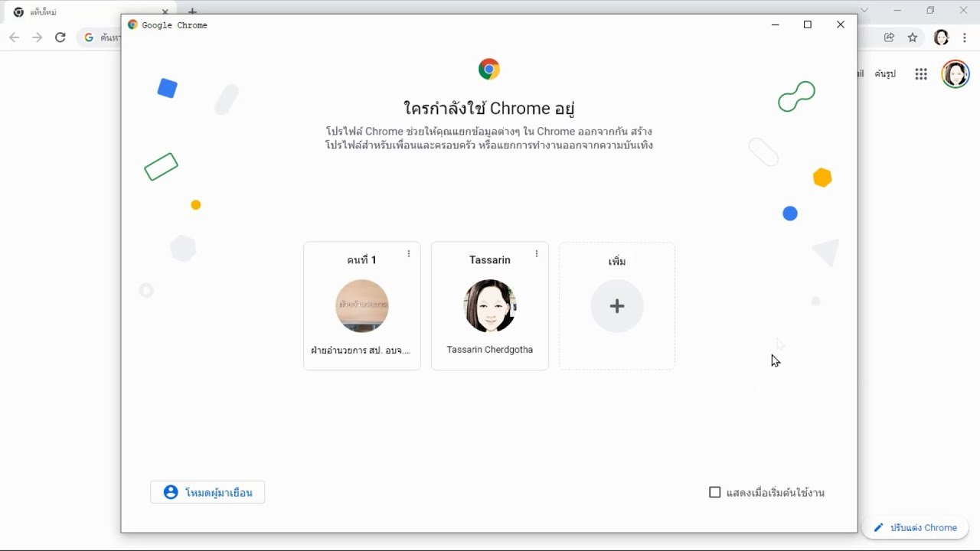Bookmark the page with the star icon
980x551 pixels.
[913, 37]
